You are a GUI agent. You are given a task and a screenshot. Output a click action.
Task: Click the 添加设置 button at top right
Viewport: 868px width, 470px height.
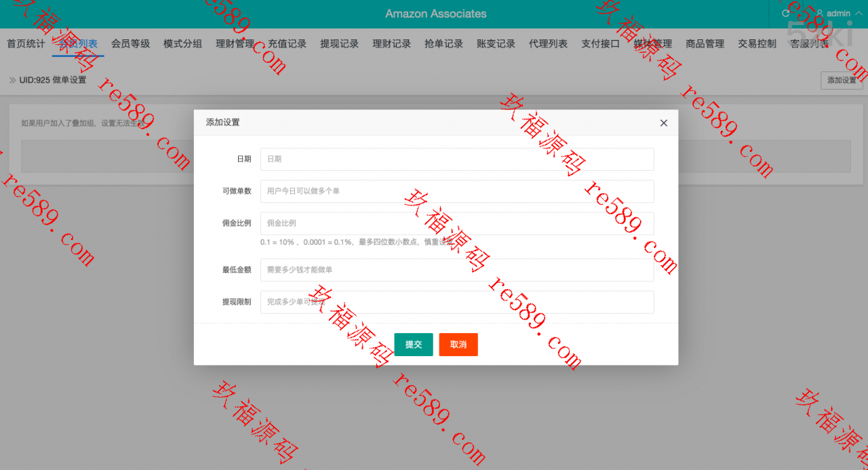841,80
